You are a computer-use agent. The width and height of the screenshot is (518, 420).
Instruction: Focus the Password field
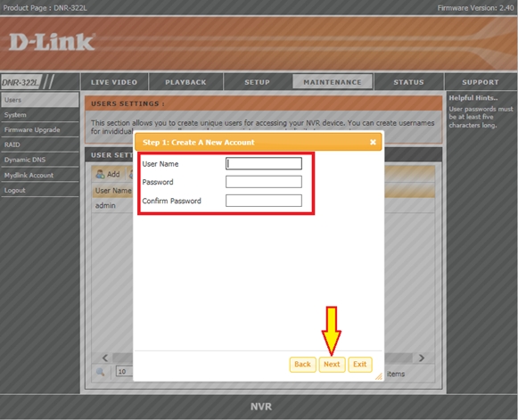264,182
